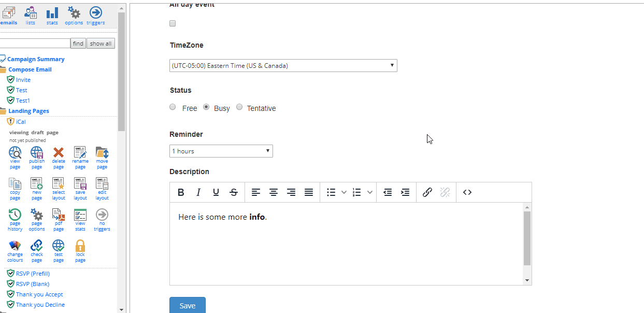Click the pdf page icon
Viewport: 644px width, 313px height.
click(59, 215)
